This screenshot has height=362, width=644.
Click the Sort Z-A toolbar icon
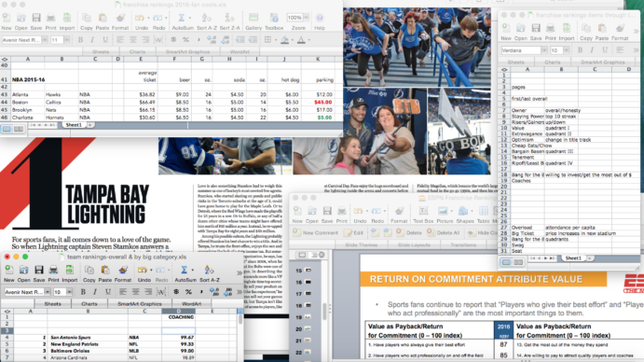229,21
